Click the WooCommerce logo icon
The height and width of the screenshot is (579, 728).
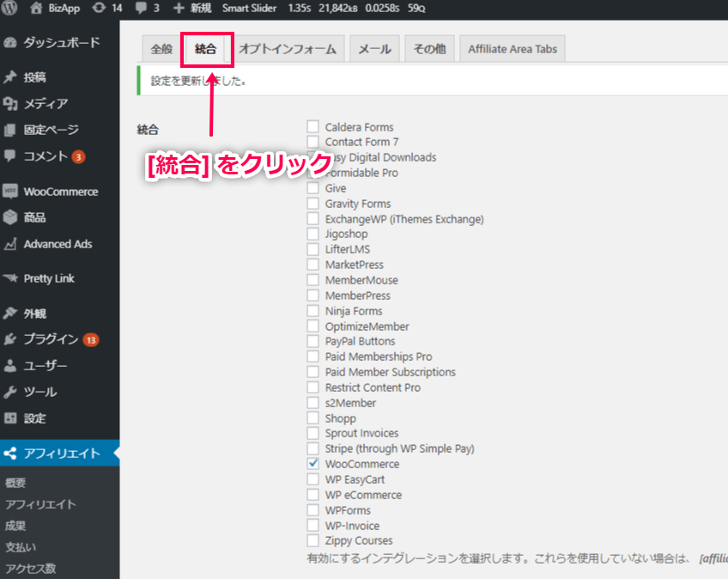coord(10,192)
